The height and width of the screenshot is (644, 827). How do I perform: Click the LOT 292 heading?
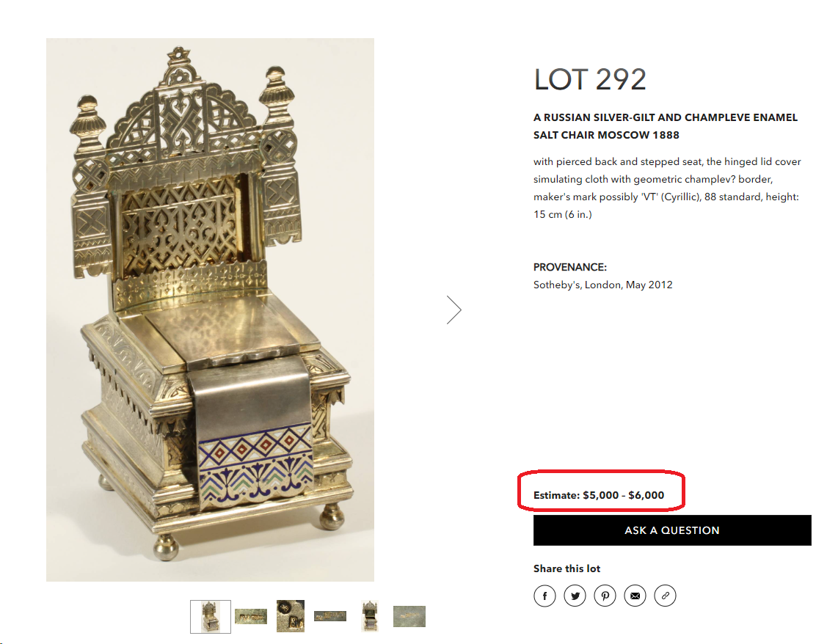click(590, 79)
